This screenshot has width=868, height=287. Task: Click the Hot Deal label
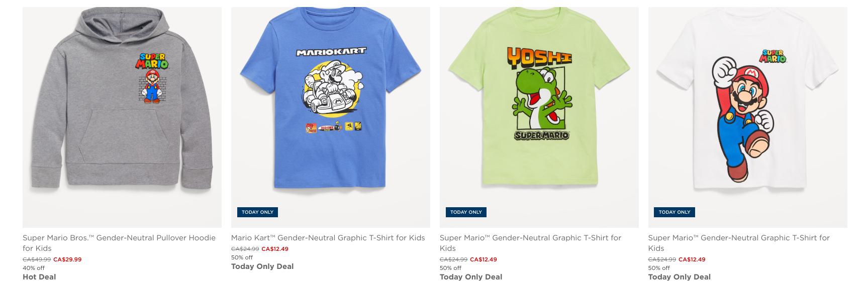click(39, 277)
